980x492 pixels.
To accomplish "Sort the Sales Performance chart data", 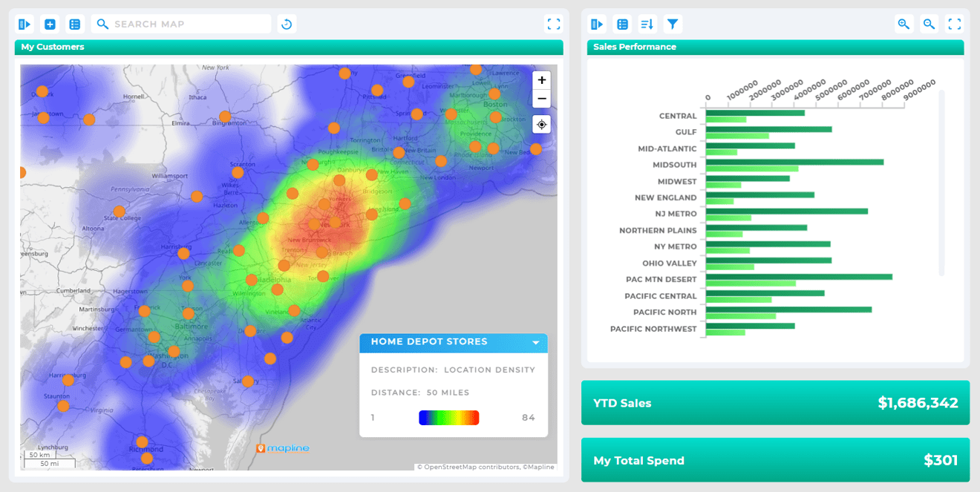I will pyautogui.click(x=647, y=24).
